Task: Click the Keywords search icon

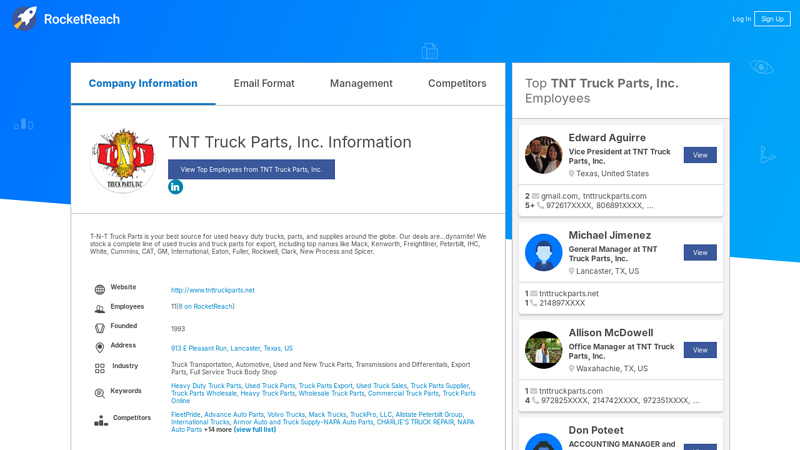Action: [x=99, y=393]
